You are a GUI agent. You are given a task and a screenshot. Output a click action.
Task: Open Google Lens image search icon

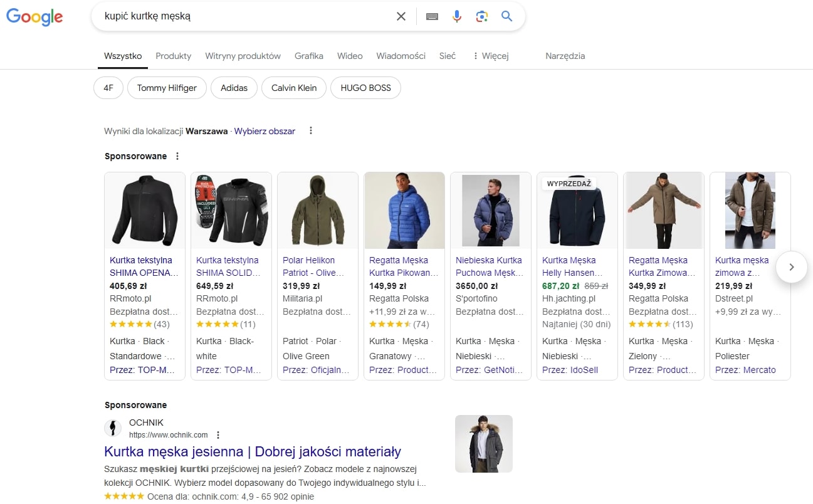click(x=481, y=16)
